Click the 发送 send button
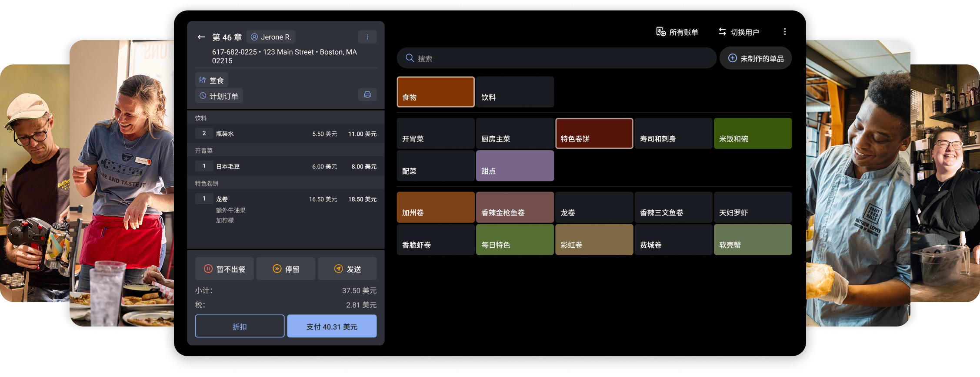 tap(347, 269)
